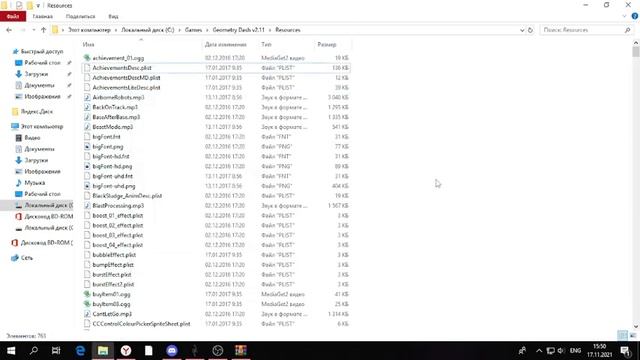Screen dimensions: 640x360
Task: Open Сеть in navigation pane
Action: (27, 258)
